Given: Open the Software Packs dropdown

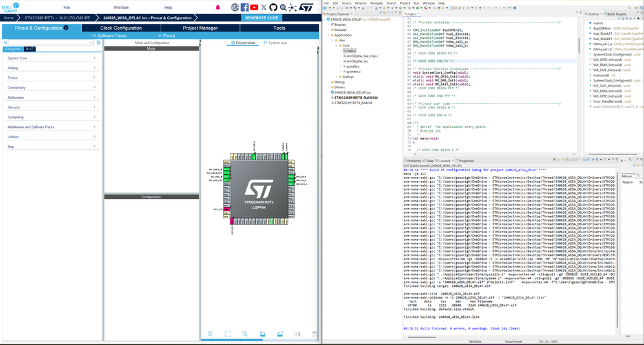Looking at the screenshot, I should [x=109, y=36].
